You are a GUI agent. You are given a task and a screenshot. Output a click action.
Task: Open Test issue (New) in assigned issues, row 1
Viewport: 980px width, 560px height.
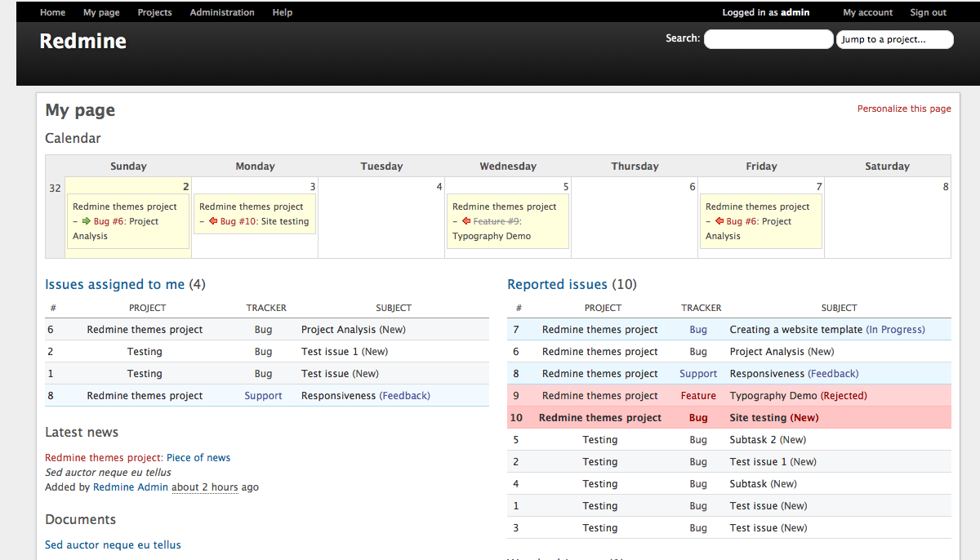click(340, 374)
